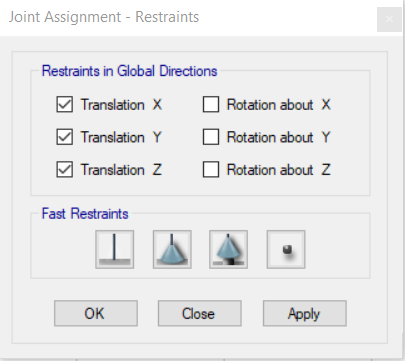Click the Close button

click(x=200, y=313)
